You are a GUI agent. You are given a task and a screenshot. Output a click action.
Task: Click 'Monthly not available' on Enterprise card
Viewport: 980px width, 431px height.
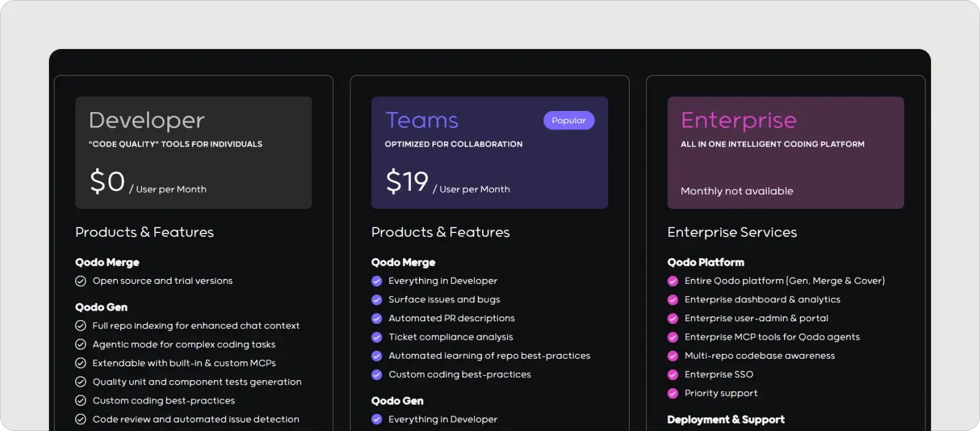click(x=737, y=191)
